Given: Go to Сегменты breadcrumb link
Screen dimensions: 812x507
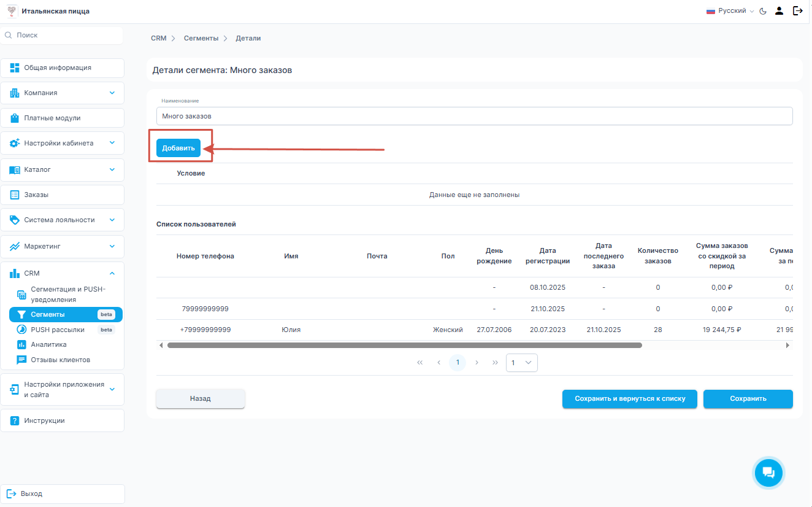Looking at the screenshot, I should tap(201, 38).
